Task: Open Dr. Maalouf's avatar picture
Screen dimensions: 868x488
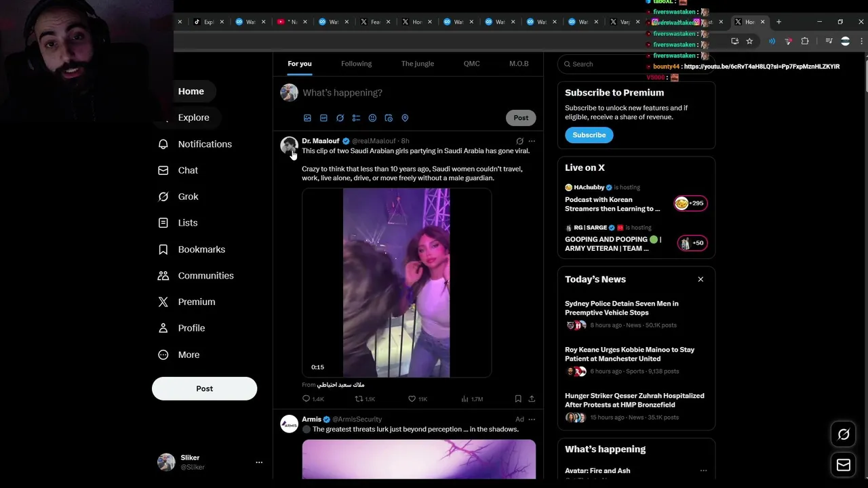Action: click(x=289, y=145)
